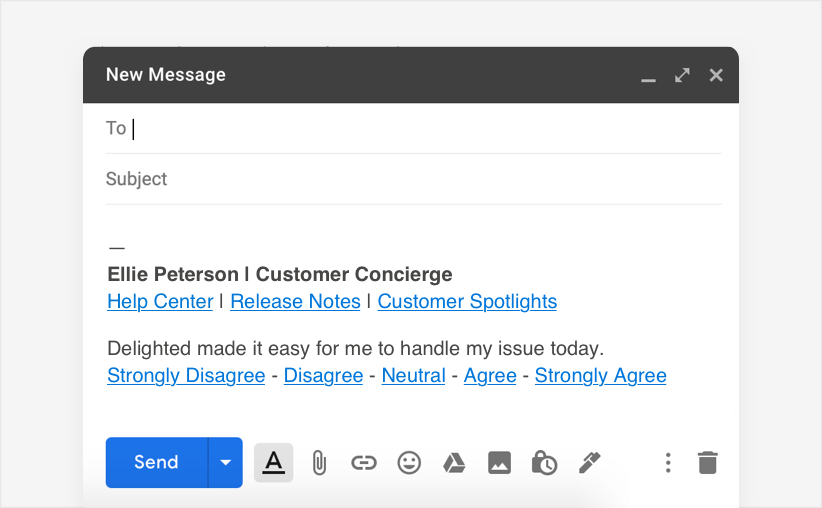Image resolution: width=822 pixels, height=508 pixels.
Task: Insert a photo with the image icon
Action: [x=499, y=463]
